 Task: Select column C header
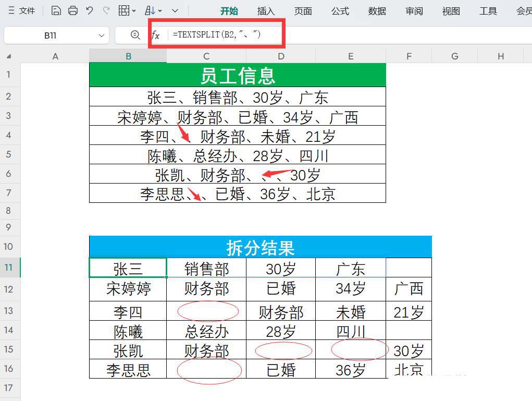[x=206, y=56]
